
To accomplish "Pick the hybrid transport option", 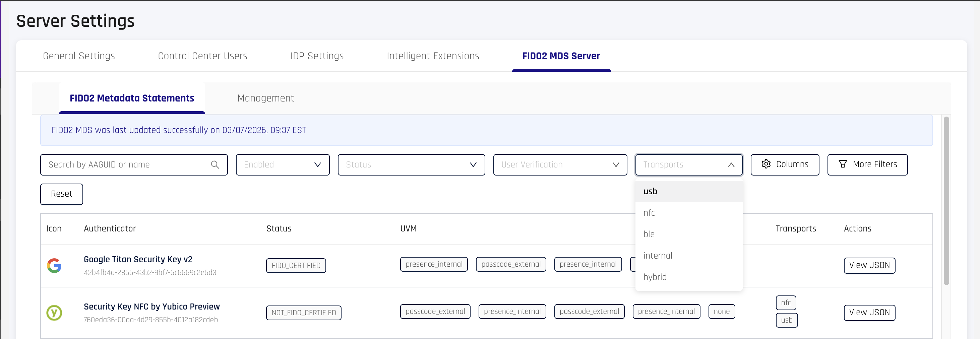I will (x=655, y=277).
